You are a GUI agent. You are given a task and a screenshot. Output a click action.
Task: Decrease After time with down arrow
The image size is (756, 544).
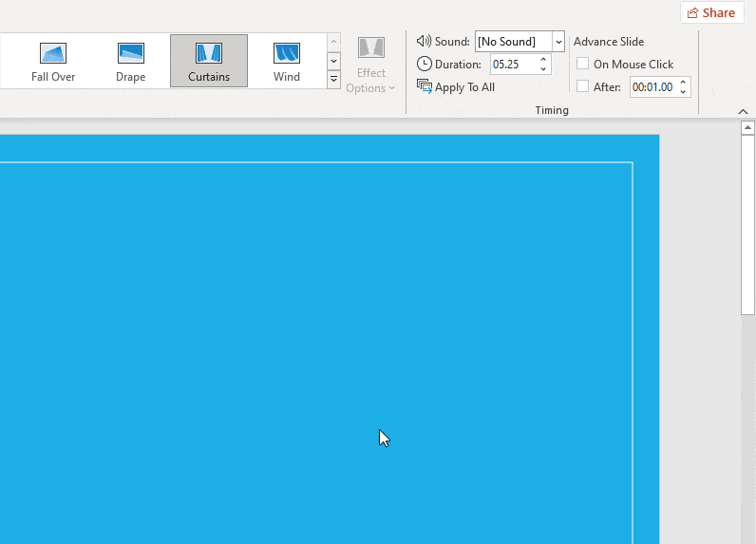pos(683,91)
